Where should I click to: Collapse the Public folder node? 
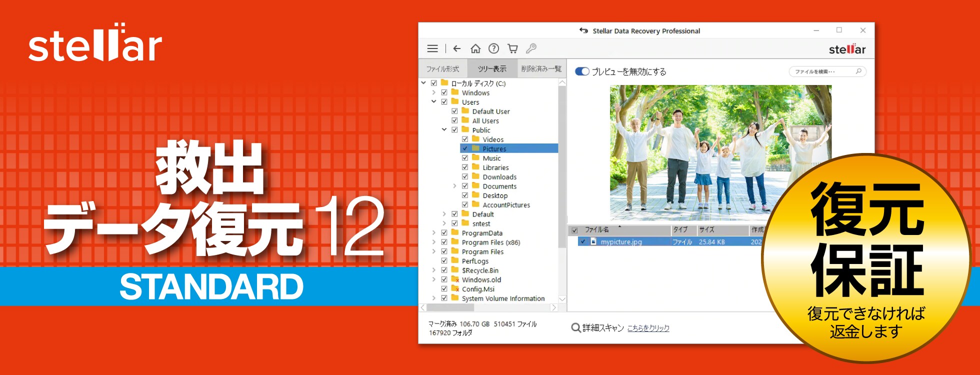click(444, 130)
